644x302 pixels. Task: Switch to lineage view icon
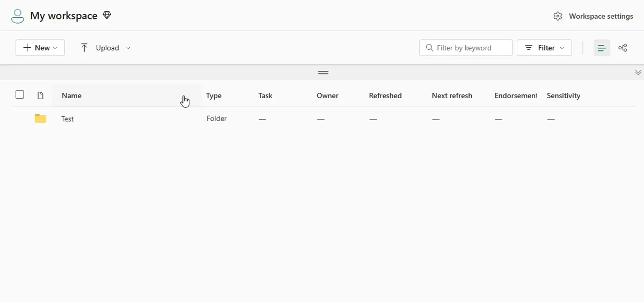623,48
